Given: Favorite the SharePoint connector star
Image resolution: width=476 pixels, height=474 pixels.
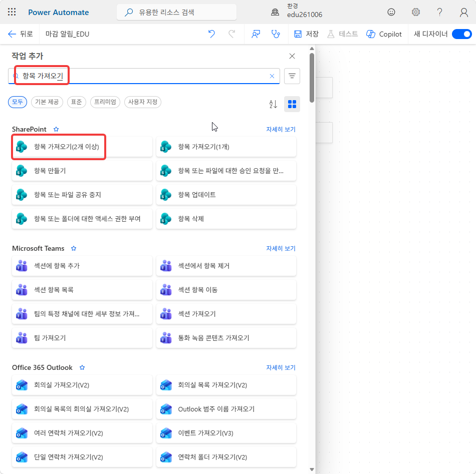Looking at the screenshot, I should click(56, 129).
